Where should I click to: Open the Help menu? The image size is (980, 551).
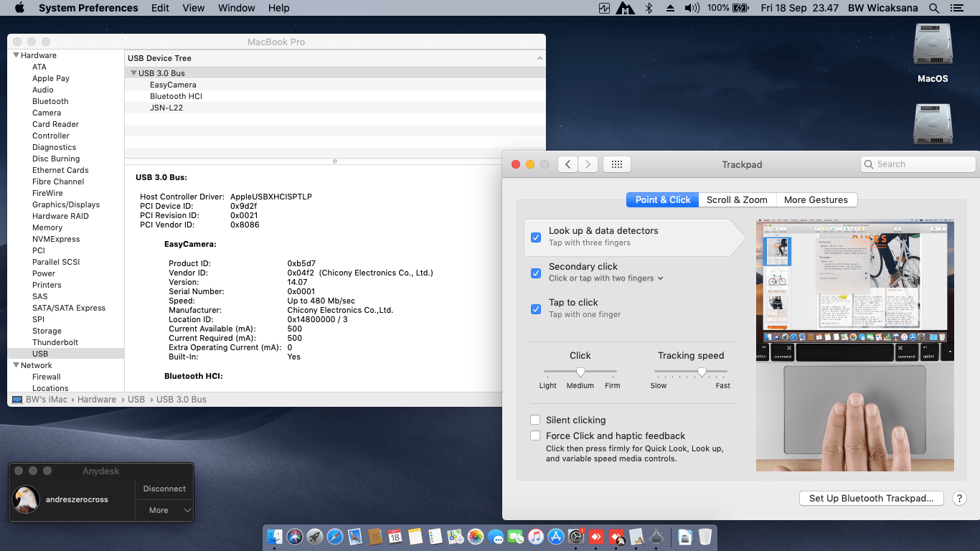pyautogui.click(x=279, y=8)
